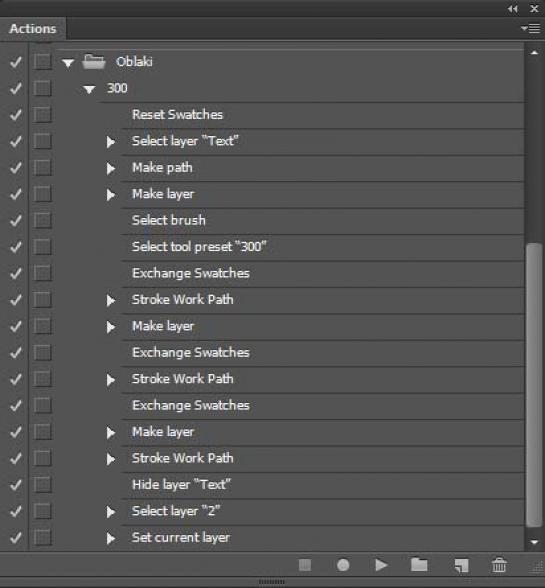Image resolution: width=545 pixels, height=588 pixels.
Task: Create a new action set folder
Action: 419,564
